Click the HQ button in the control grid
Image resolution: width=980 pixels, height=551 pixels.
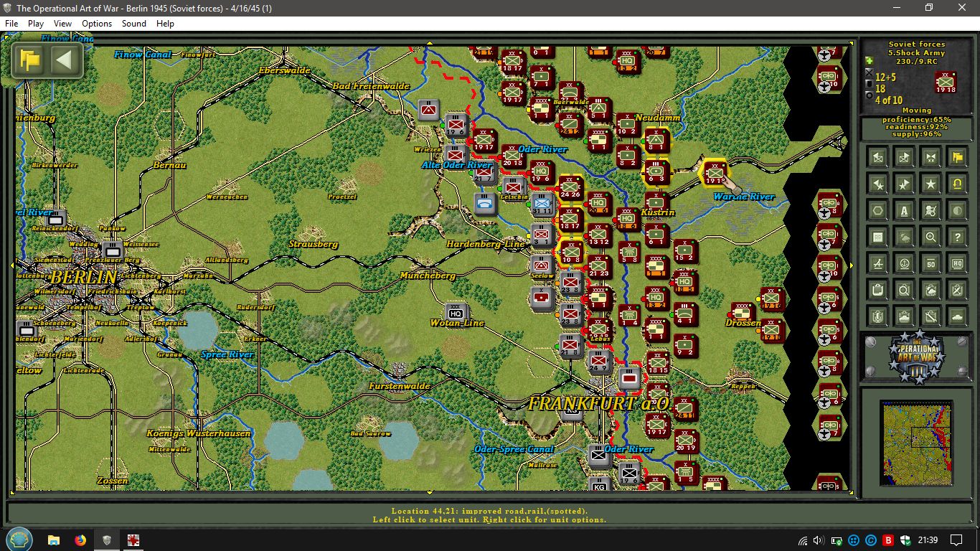click(958, 263)
